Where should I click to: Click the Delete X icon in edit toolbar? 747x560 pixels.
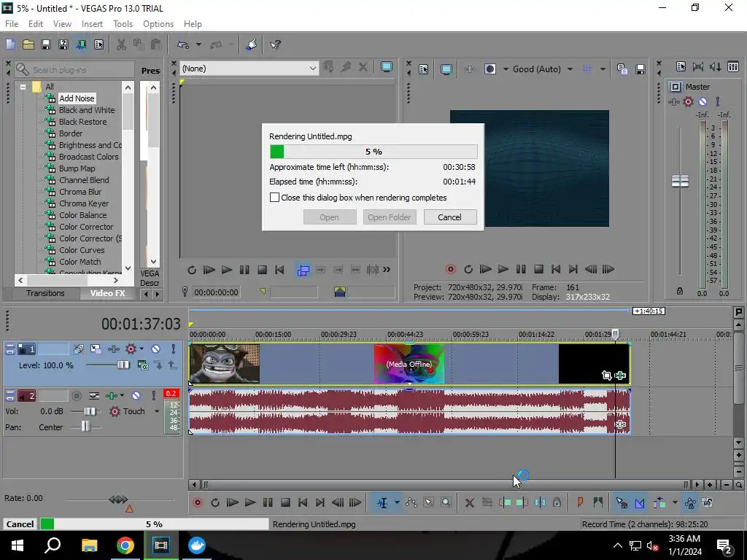(469, 502)
